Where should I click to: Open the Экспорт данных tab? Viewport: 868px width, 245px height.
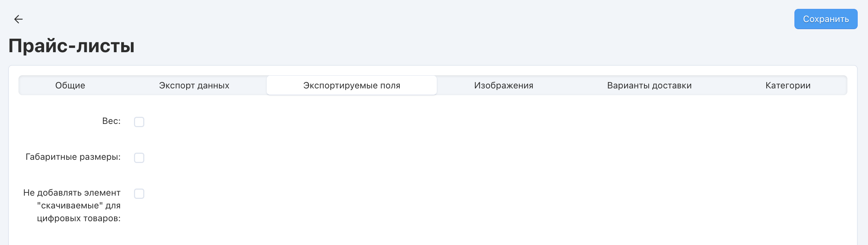[x=194, y=86]
